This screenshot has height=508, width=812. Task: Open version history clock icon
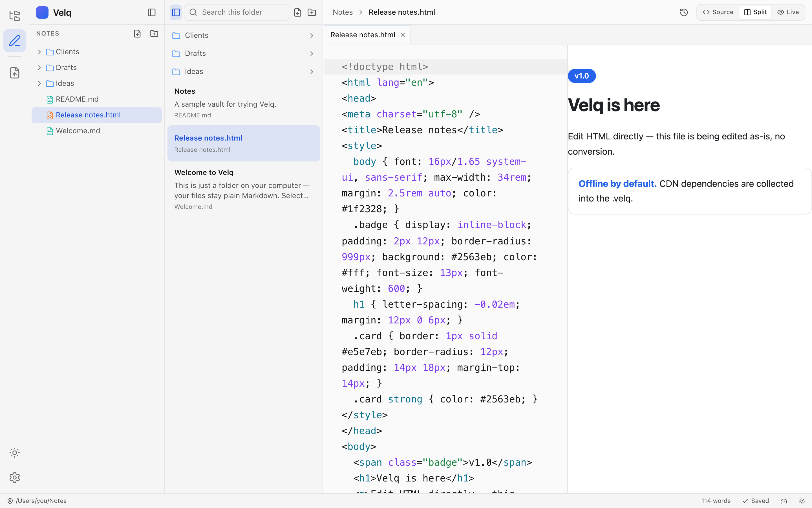tap(684, 12)
